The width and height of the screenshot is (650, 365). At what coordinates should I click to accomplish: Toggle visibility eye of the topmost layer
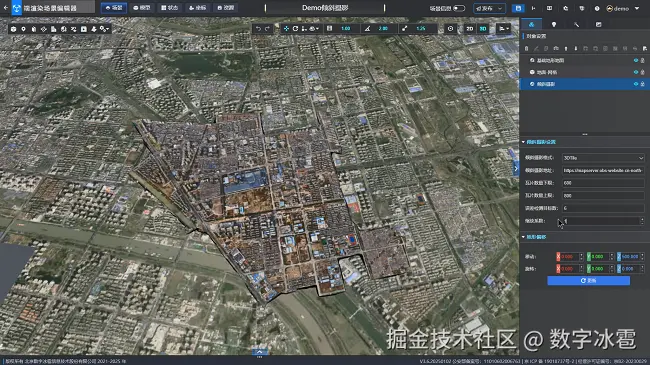pyautogui.click(x=635, y=60)
